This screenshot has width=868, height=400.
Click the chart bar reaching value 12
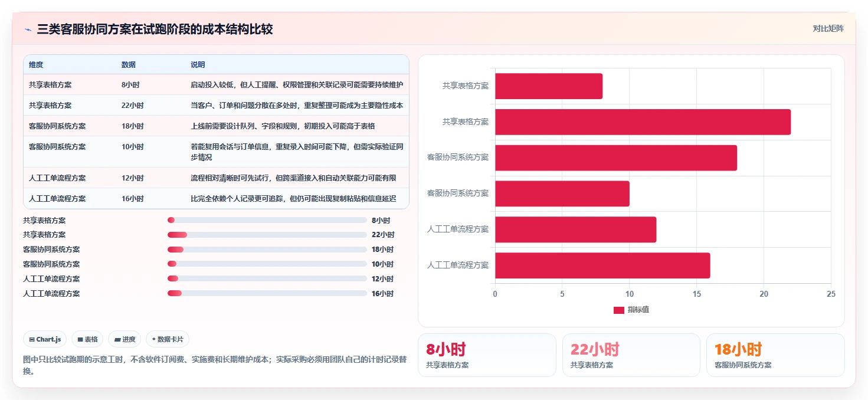click(x=575, y=229)
